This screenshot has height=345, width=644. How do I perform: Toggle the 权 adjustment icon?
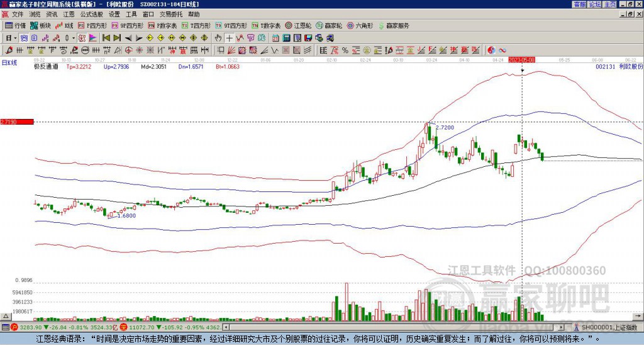pyautogui.click(x=82, y=38)
